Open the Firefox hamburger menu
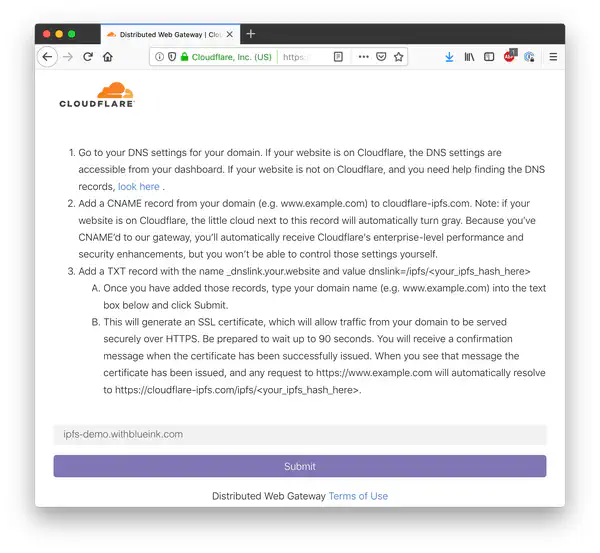The height and width of the screenshot is (553, 600). (553, 57)
